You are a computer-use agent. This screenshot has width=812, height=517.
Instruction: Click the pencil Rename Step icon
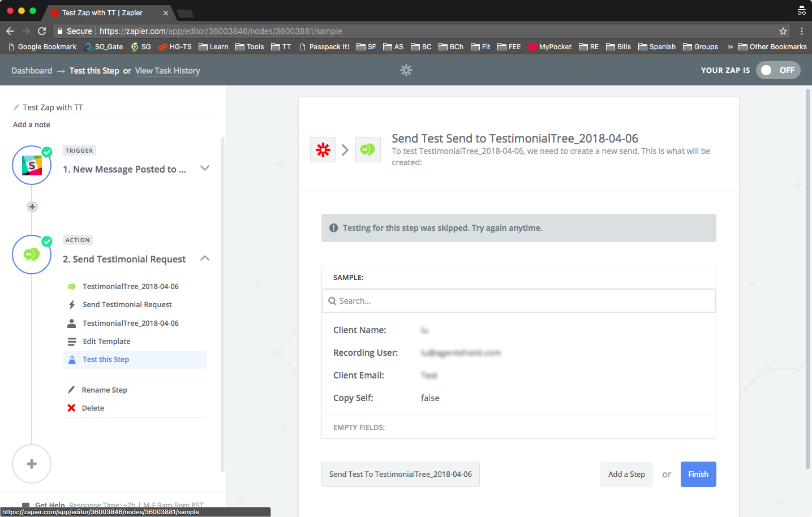pos(71,390)
